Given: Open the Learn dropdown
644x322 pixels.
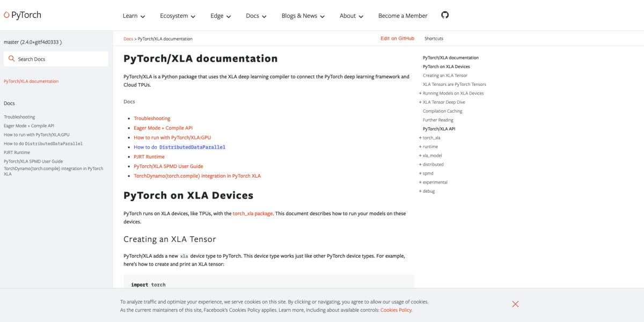Looking at the screenshot, I should [x=133, y=16].
